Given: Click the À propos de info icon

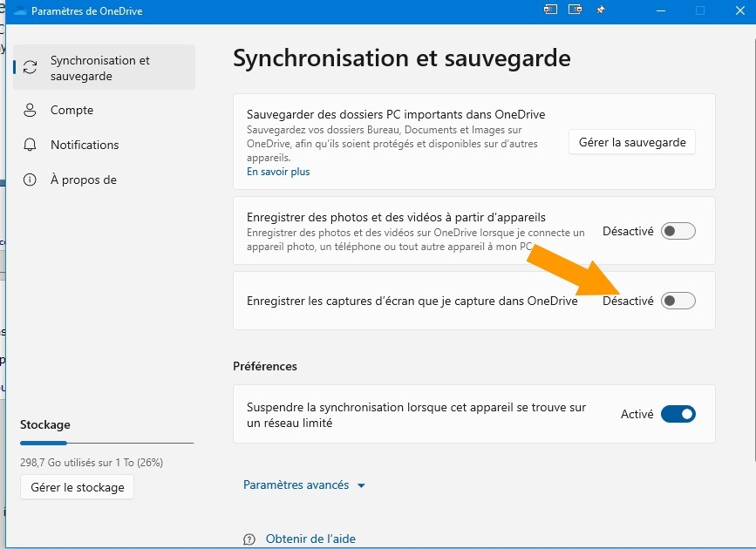Looking at the screenshot, I should point(31,180).
